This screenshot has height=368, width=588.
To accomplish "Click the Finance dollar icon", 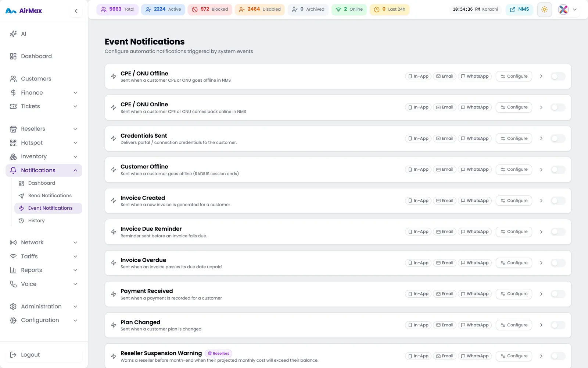I will (13, 93).
